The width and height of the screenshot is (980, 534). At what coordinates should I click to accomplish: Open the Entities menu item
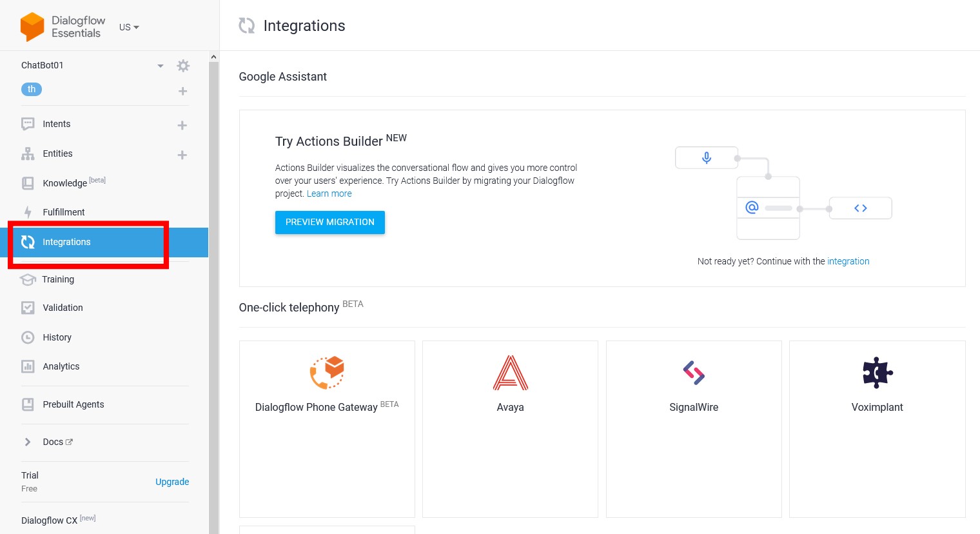57,153
